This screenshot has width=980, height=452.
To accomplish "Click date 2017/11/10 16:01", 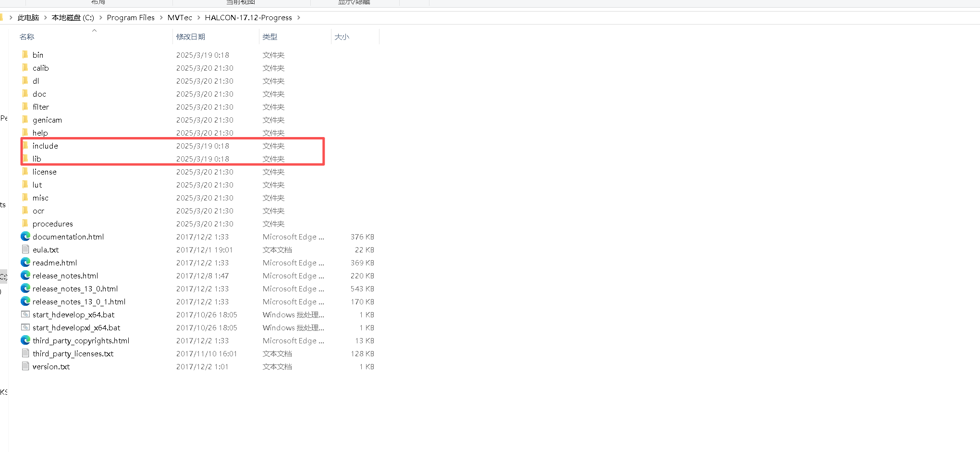I will coord(207,353).
